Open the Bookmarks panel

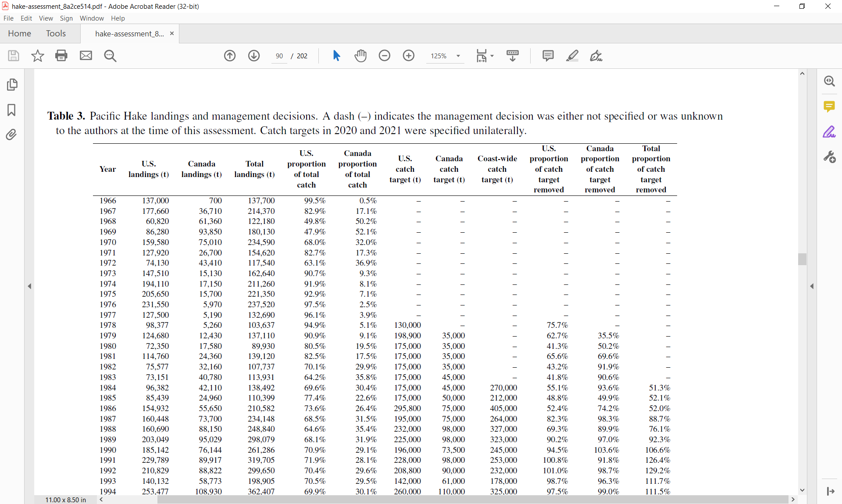[11, 110]
